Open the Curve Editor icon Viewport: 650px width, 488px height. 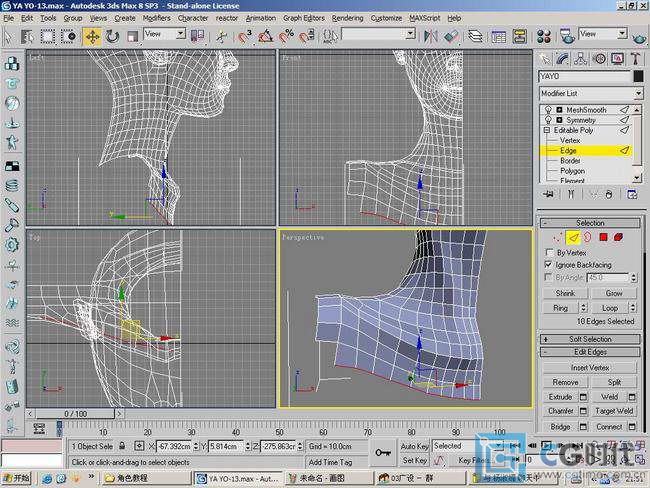(498, 36)
